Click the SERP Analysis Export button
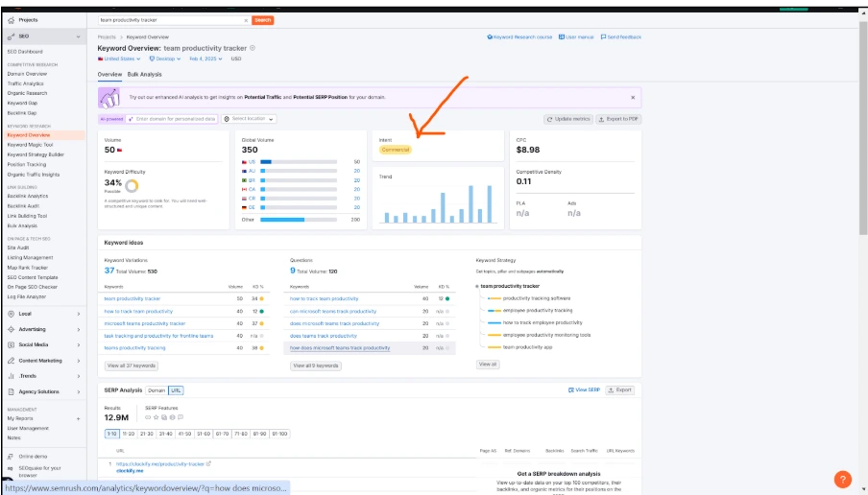 pos(619,389)
